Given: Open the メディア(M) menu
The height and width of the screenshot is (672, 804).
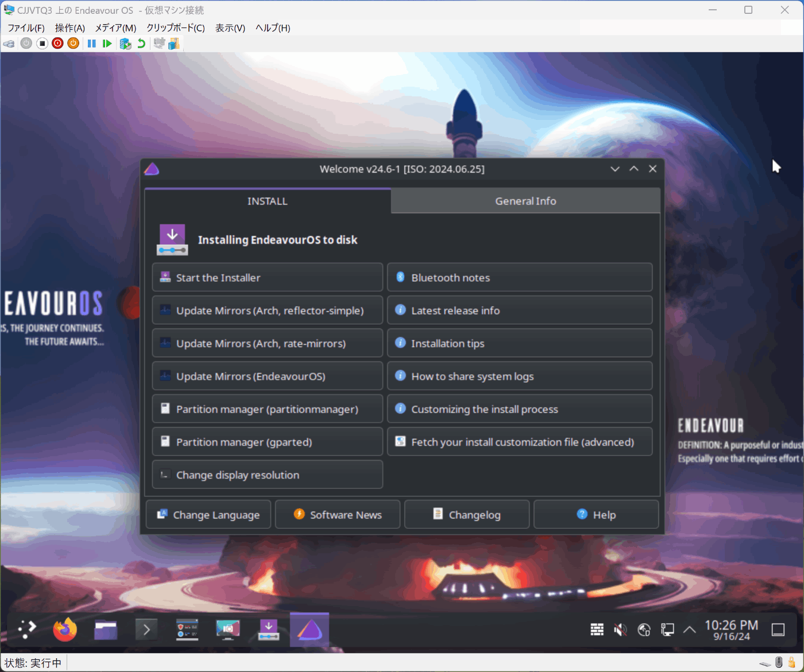Looking at the screenshot, I should tap(115, 28).
